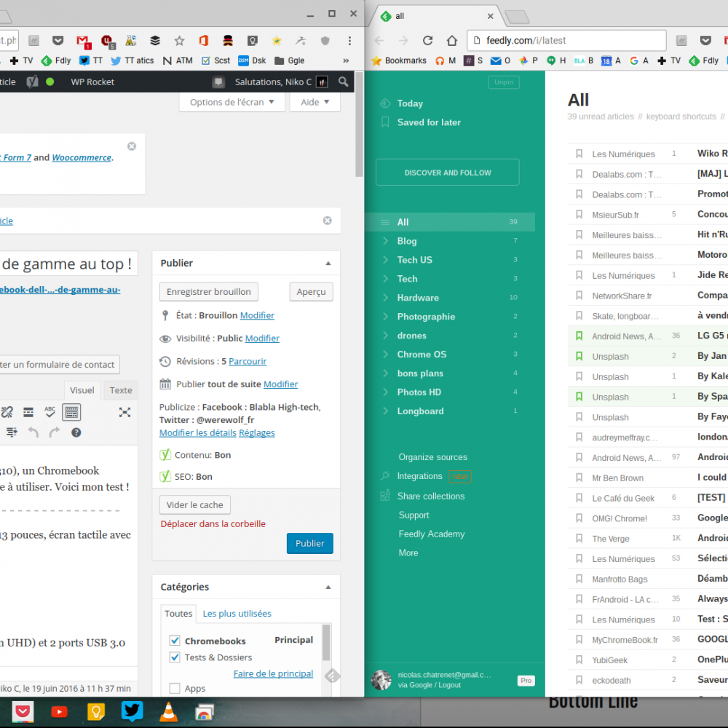Toggle save-for-later bookmark on Les Numériques Wiko row
The height and width of the screenshot is (728, 728).
pyautogui.click(x=579, y=154)
